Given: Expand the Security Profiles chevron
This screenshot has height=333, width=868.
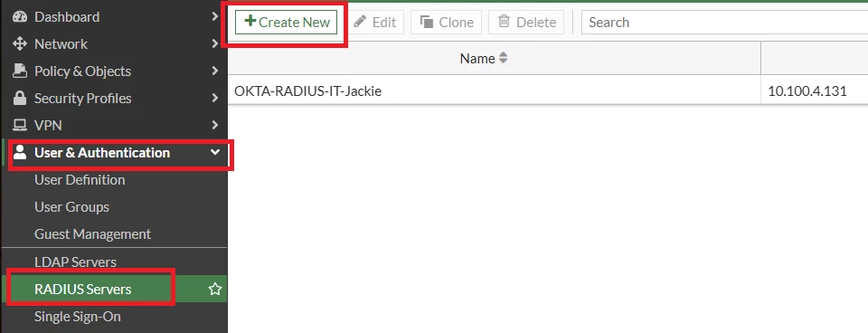Looking at the screenshot, I should click(215, 98).
